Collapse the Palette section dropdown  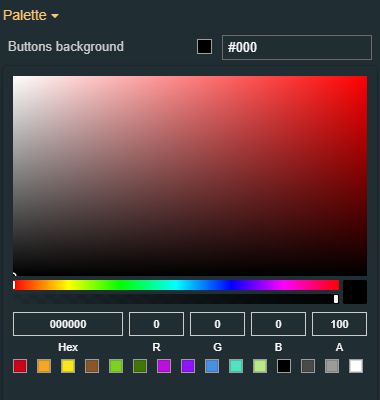[x=31, y=15]
